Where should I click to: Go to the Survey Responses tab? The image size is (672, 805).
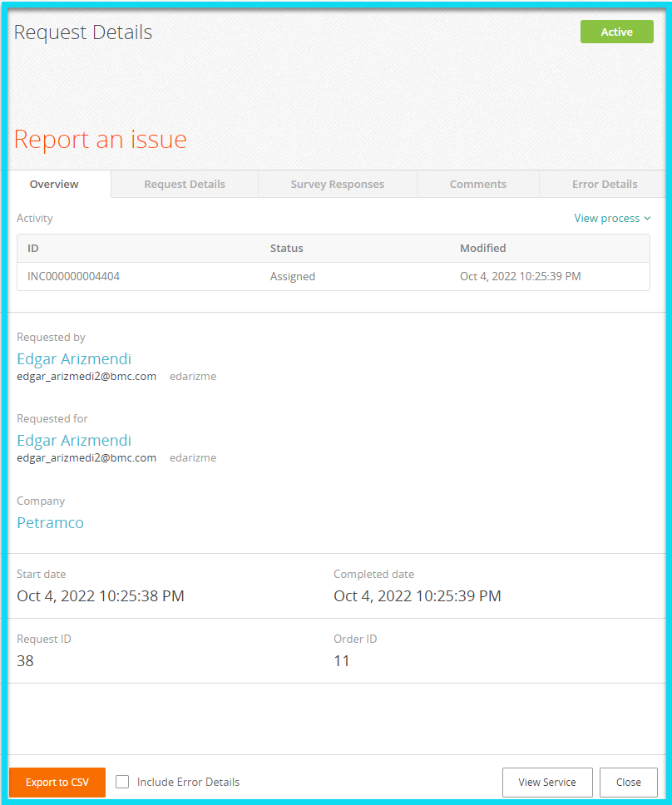337,184
